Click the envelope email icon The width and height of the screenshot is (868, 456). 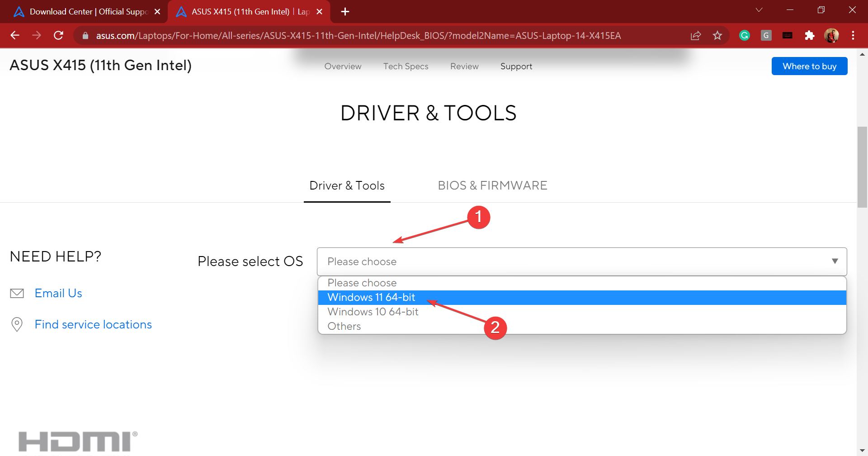(17, 294)
